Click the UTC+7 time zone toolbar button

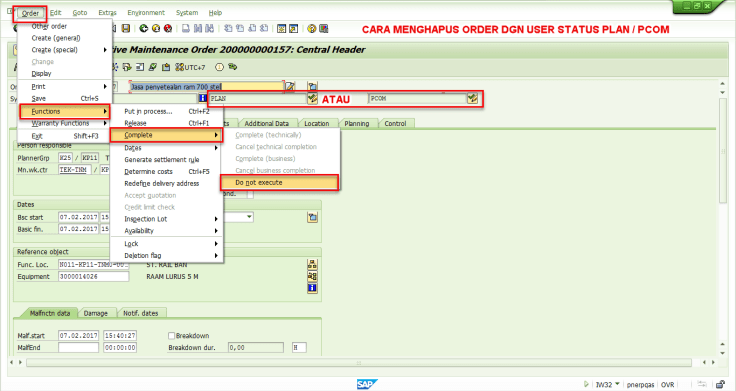click(x=190, y=67)
